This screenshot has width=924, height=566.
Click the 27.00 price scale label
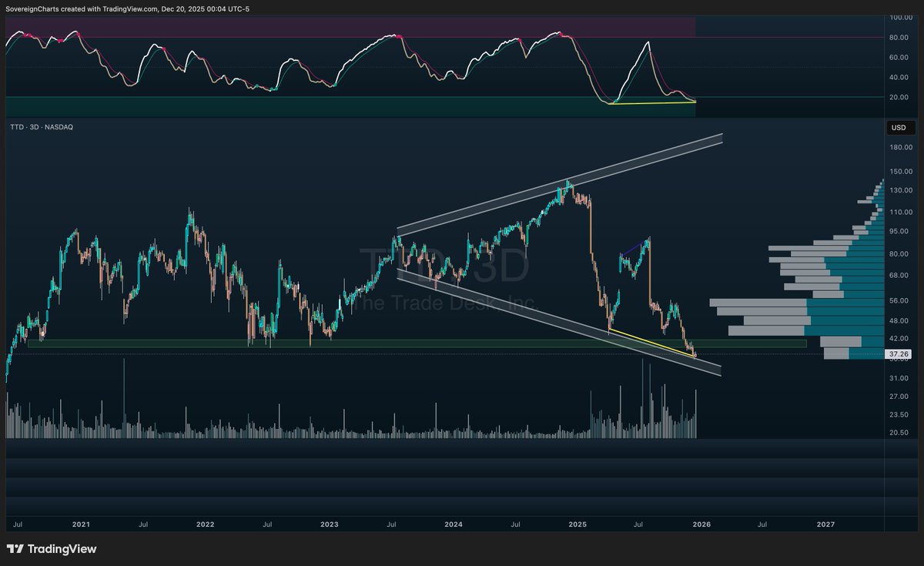click(x=899, y=397)
